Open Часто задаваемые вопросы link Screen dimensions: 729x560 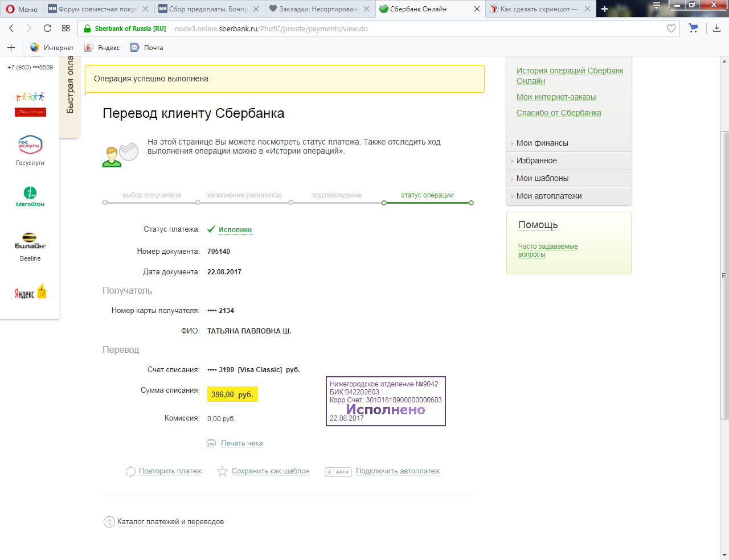pos(548,250)
